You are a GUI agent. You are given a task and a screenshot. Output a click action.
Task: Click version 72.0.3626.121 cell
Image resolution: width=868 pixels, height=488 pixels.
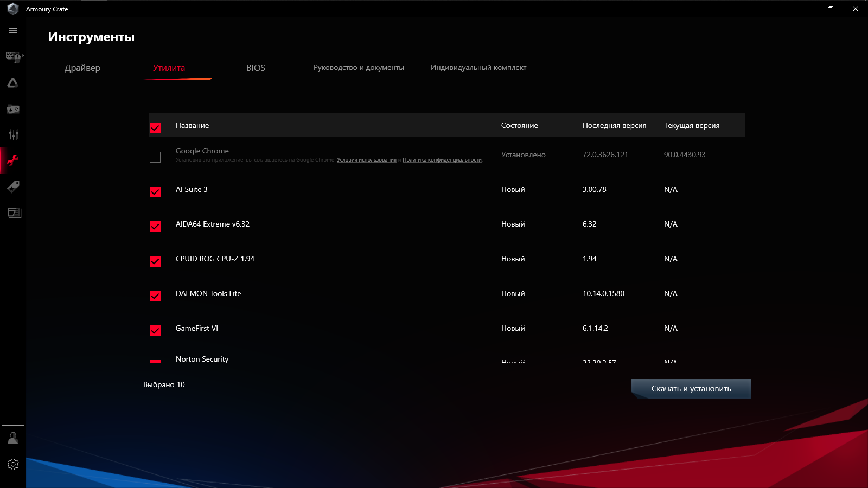(x=605, y=155)
